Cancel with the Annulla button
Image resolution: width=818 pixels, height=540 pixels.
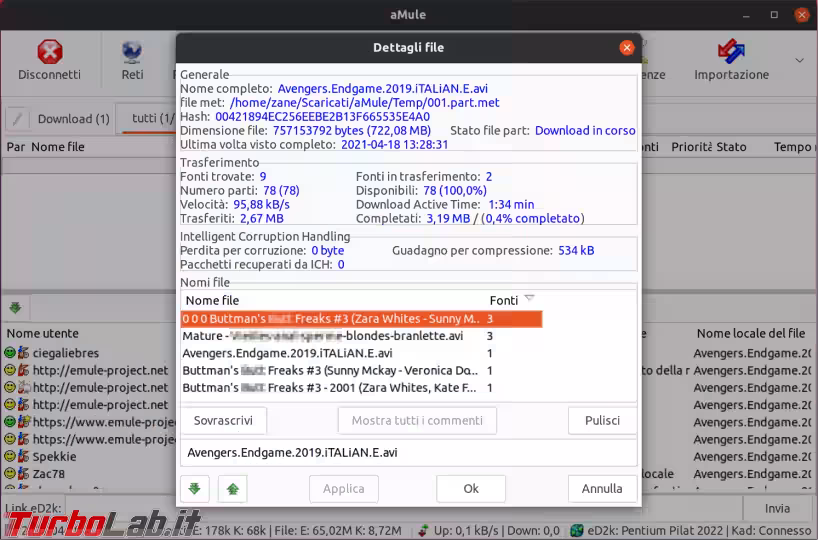(602, 489)
